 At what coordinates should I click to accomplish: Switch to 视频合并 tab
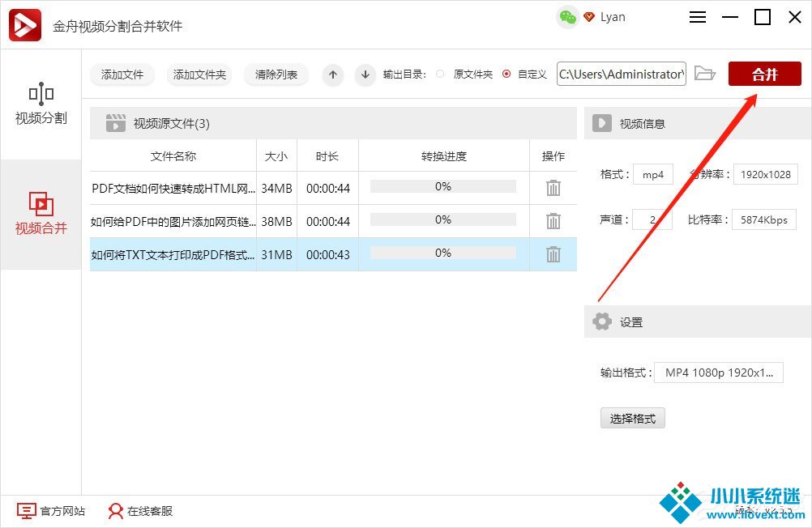click(x=41, y=214)
